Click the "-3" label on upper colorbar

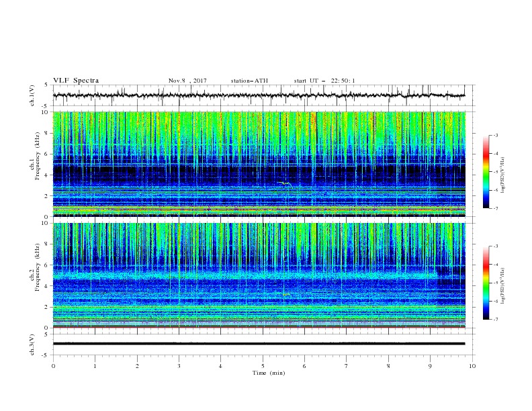[x=496, y=135]
